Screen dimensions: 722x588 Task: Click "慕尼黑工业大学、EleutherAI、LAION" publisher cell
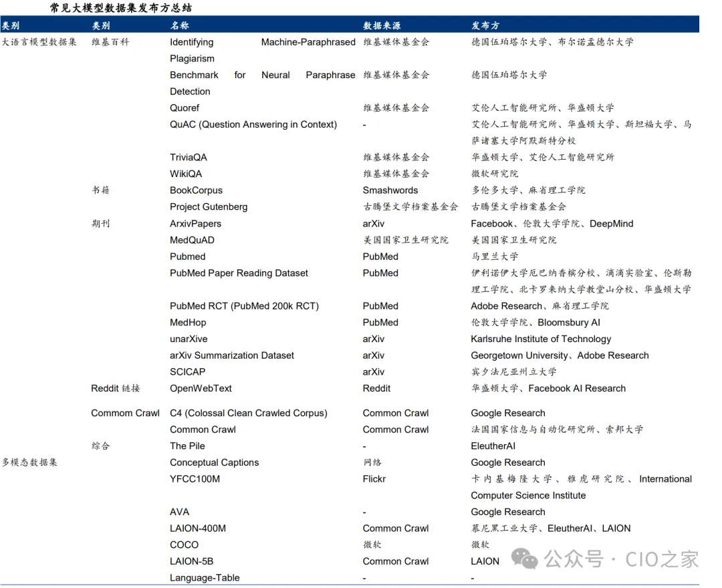pos(551,529)
